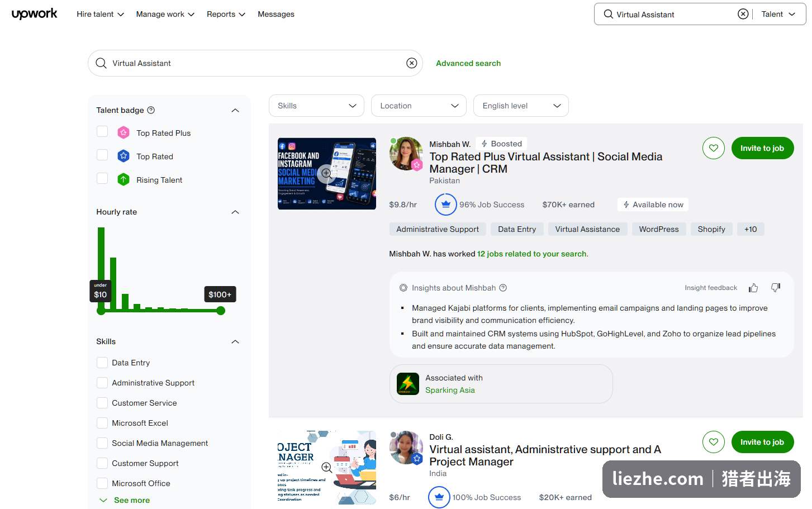
Task: Click Doli G.'s Job Success crown badge
Action: click(x=439, y=497)
